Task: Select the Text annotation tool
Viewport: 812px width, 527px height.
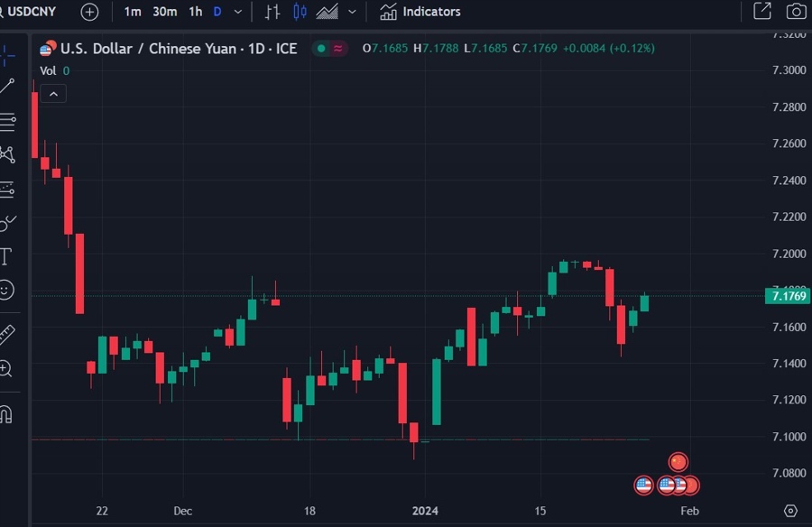Action: click(x=6, y=256)
